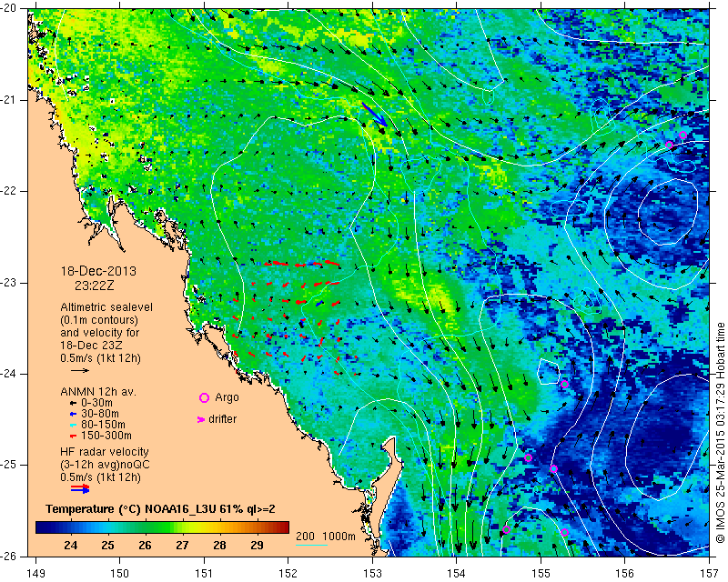This screenshot has height=582, width=728.
Task: Click the red and blue HF radar scale arrows
Action: pyautogui.click(x=80, y=488)
